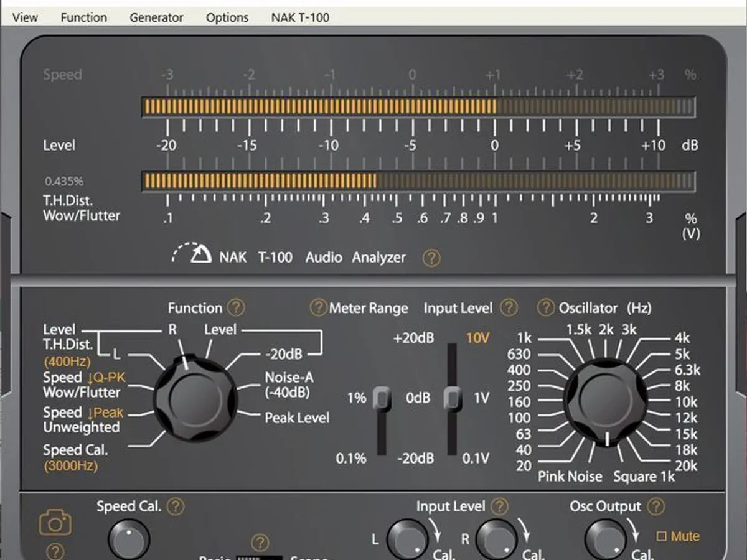747x560 pixels.
Task: Click the Osc Output knob
Action: pyautogui.click(x=605, y=539)
